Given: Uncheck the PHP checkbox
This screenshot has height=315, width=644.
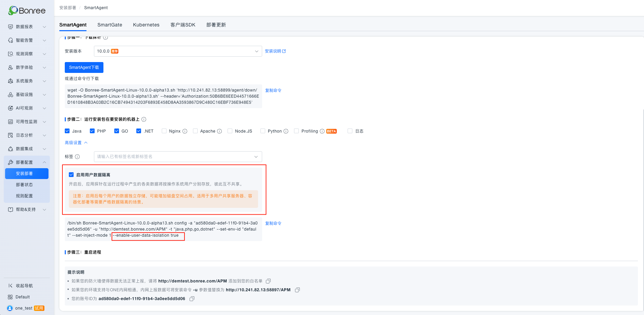Looking at the screenshot, I should 92,131.
